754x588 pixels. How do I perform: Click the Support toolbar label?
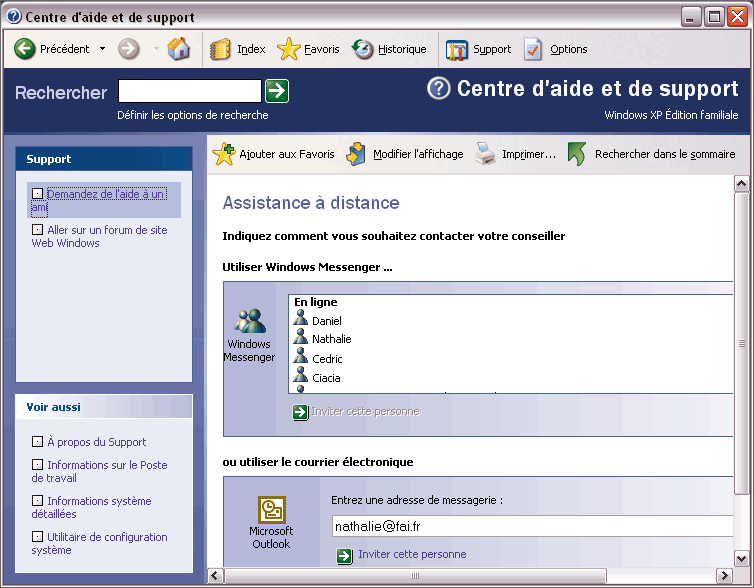pos(492,49)
